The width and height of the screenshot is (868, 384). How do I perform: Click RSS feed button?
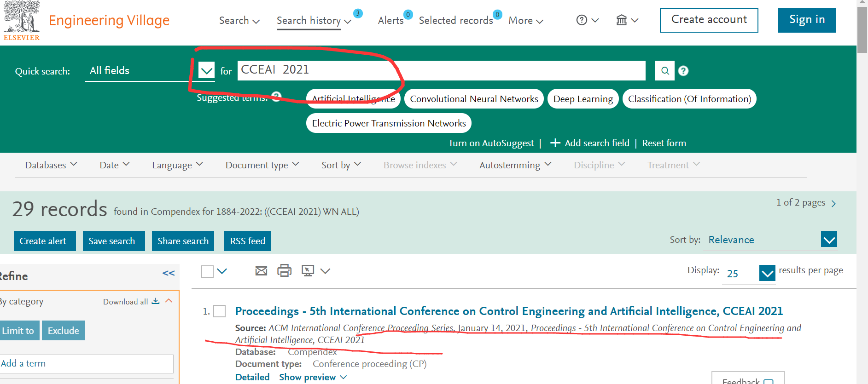(x=248, y=241)
